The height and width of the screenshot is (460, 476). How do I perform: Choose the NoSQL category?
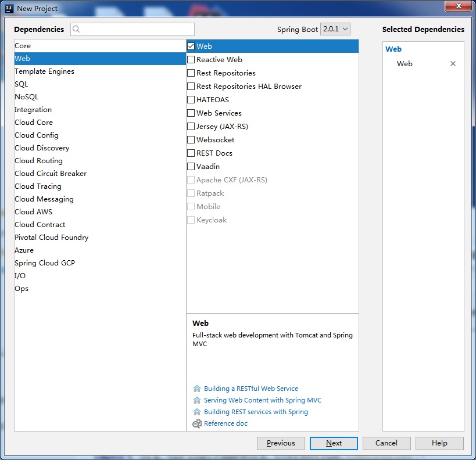[x=100, y=97]
